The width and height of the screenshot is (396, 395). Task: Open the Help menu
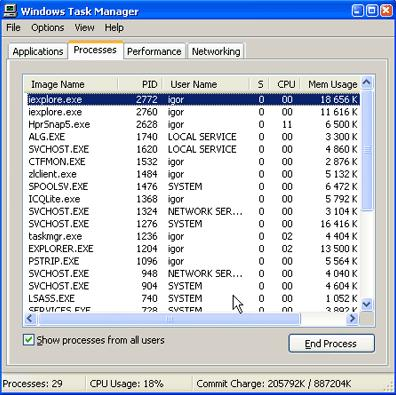tap(114, 28)
